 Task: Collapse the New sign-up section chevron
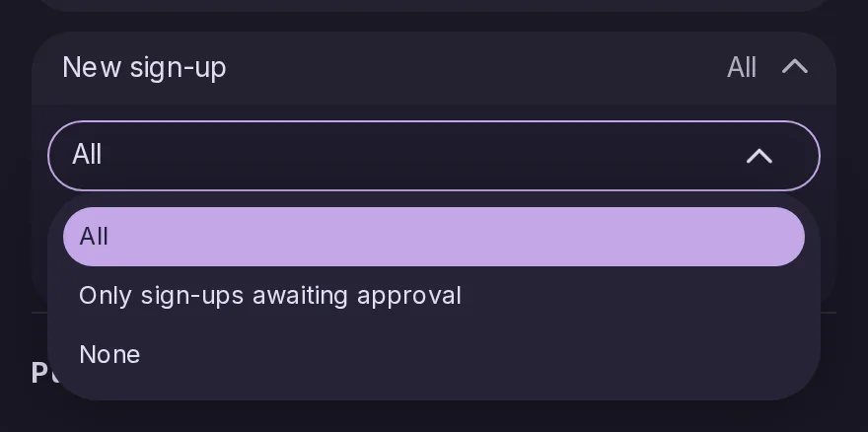pos(794,68)
